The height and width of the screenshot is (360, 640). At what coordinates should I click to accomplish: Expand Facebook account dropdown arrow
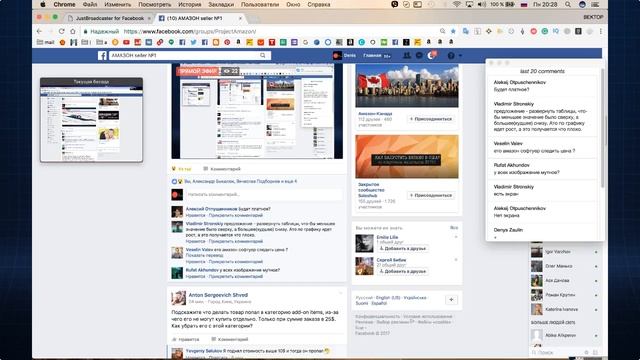coord(460,56)
